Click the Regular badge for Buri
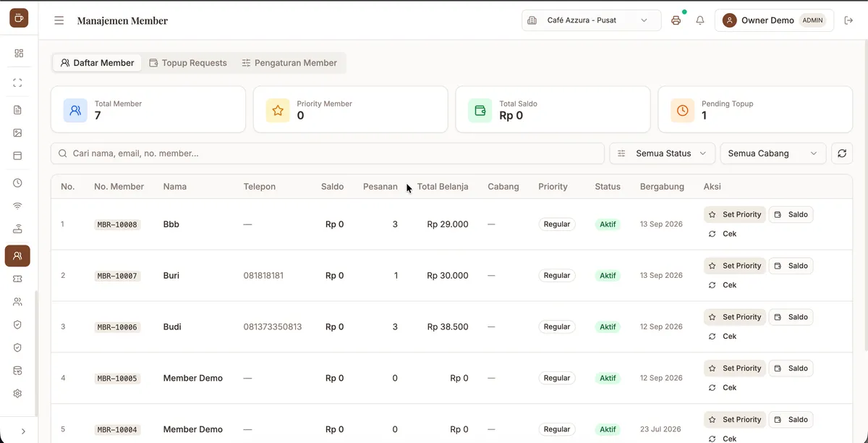This screenshot has width=868, height=443. click(x=557, y=276)
